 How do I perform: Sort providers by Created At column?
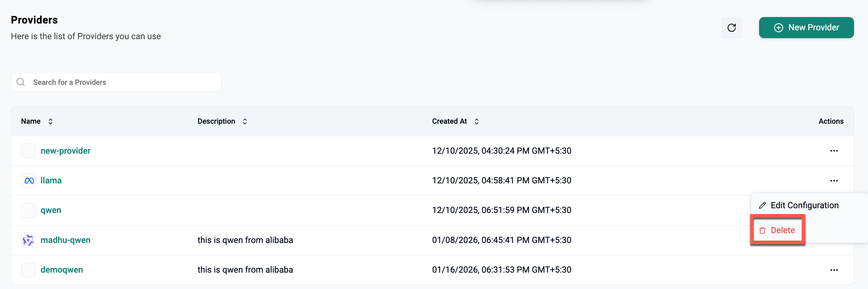[477, 122]
